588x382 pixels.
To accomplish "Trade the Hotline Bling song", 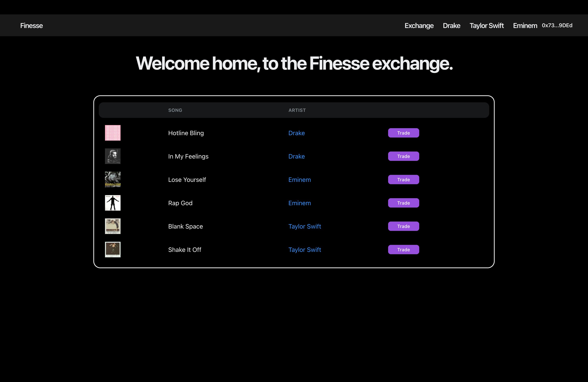I will tap(403, 133).
